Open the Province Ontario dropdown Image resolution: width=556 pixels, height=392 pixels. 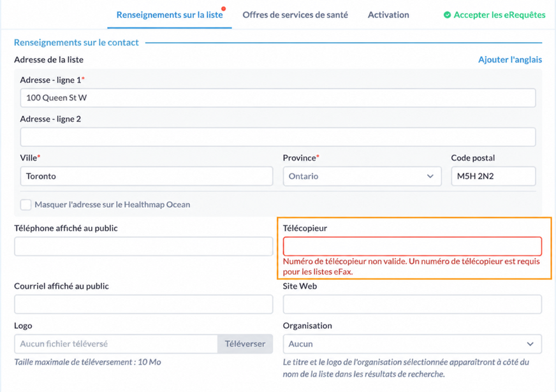coord(362,176)
